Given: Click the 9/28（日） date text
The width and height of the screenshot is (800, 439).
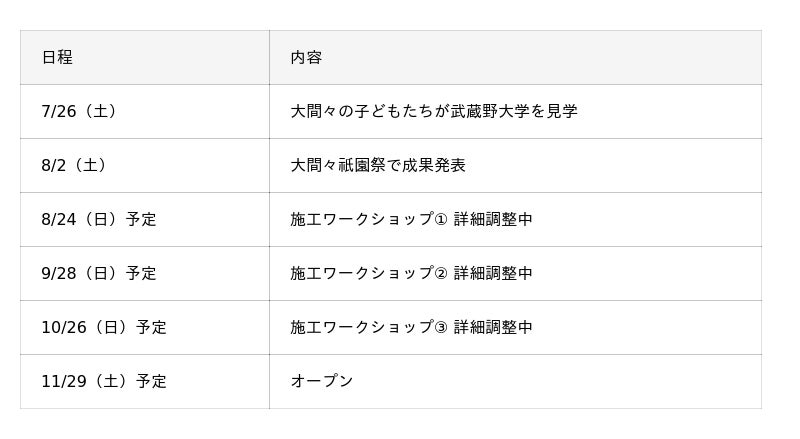Looking at the screenshot, I should [80, 274].
